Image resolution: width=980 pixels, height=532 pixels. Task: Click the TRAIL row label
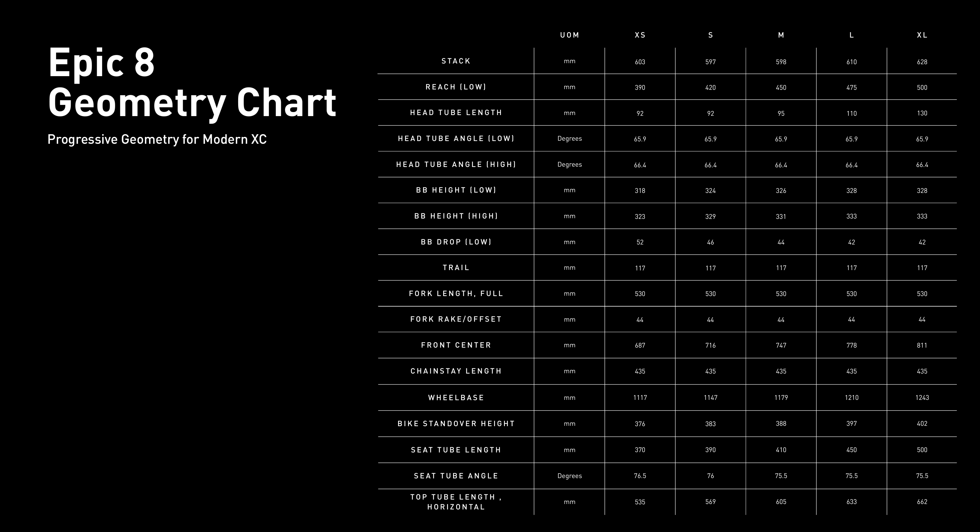coord(456,268)
